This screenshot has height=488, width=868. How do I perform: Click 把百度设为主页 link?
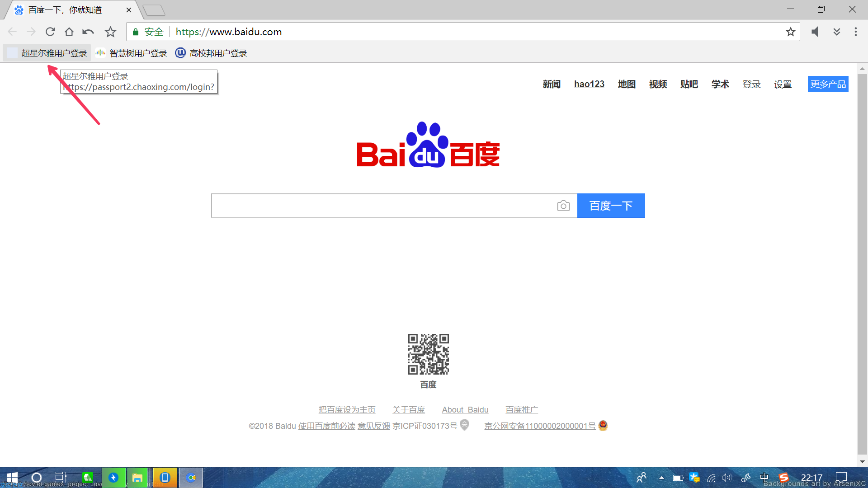pyautogui.click(x=347, y=409)
